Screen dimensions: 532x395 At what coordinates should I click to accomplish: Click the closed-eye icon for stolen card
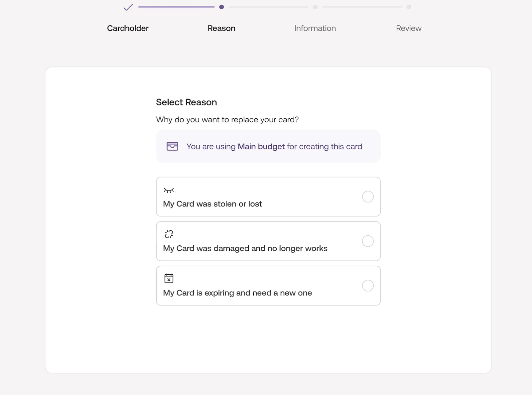(169, 190)
